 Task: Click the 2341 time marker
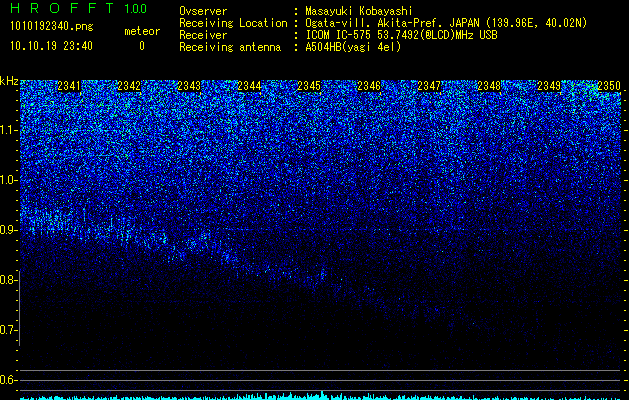69,86
